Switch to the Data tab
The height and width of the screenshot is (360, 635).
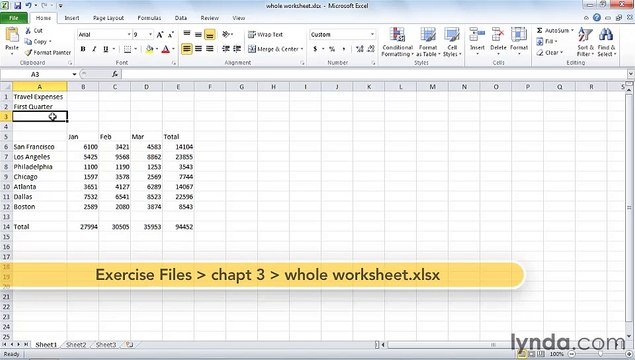tap(181, 18)
